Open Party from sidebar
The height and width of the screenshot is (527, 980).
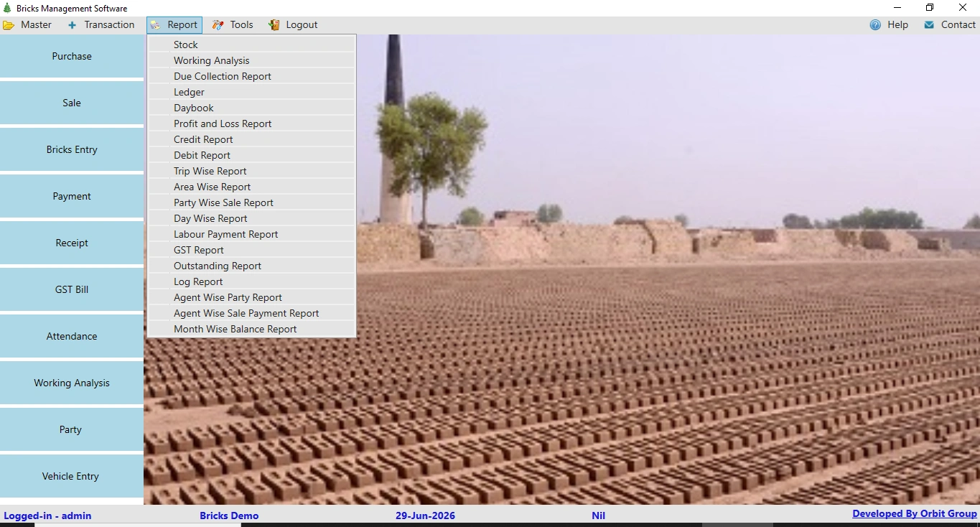(72, 429)
